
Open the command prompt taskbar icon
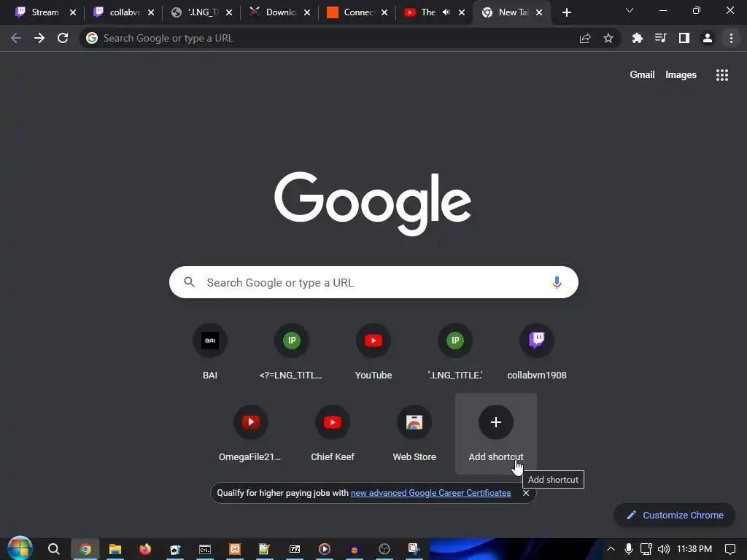pyautogui.click(x=205, y=549)
